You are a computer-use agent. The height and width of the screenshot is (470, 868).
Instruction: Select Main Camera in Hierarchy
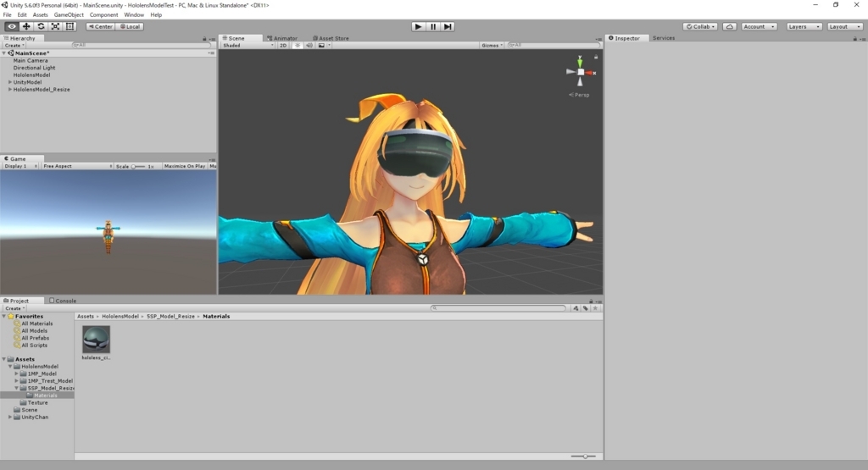pyautogui.click(x=31, y=60)
